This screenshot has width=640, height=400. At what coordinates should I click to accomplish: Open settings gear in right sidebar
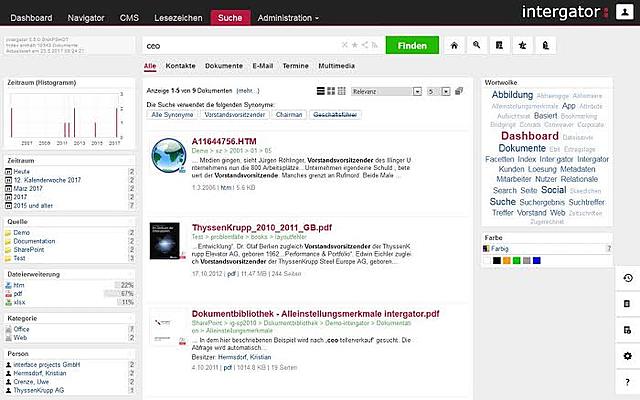[628, 356]
